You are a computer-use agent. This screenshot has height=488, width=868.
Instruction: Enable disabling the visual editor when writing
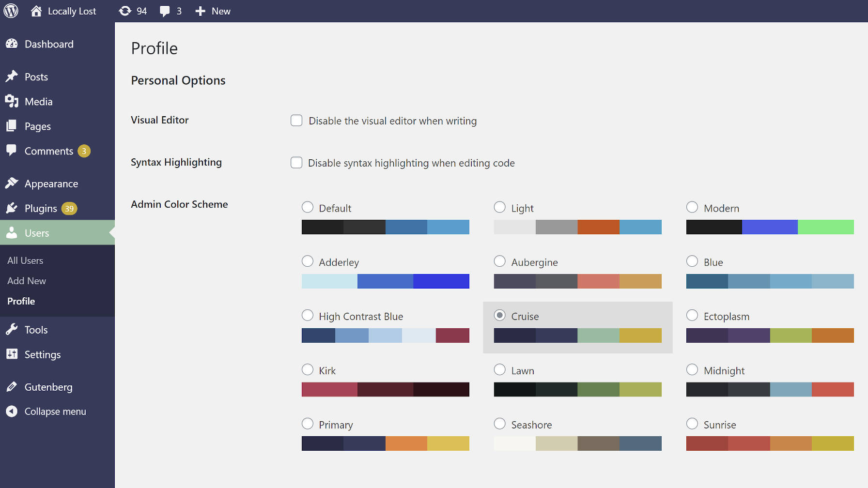[x=296, y=120]
